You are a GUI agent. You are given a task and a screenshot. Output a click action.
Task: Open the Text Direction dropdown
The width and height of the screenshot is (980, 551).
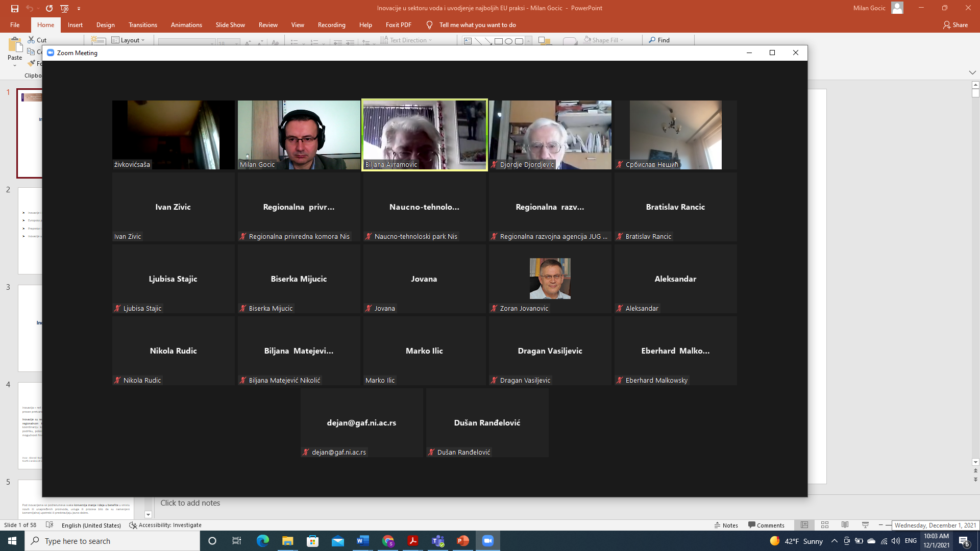[406, 40]
